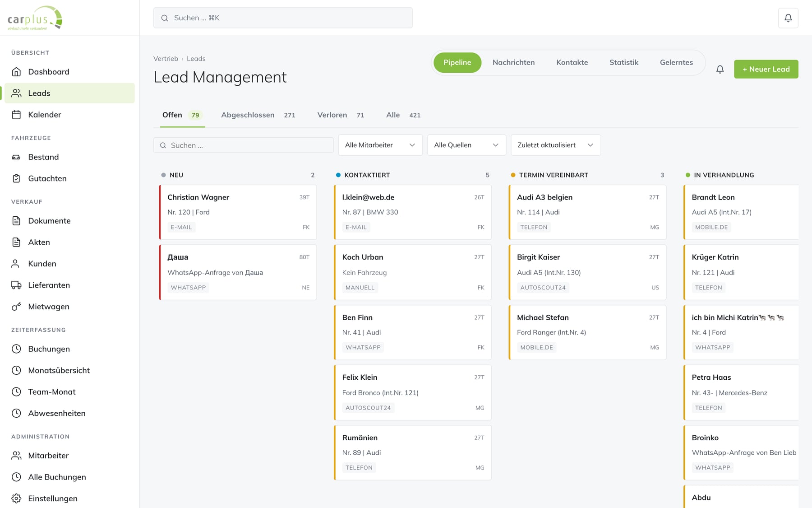This screenshot has height=508, width=812.
Task: Click magnifier icon in global search bar
Action: [x=165, y=18]
